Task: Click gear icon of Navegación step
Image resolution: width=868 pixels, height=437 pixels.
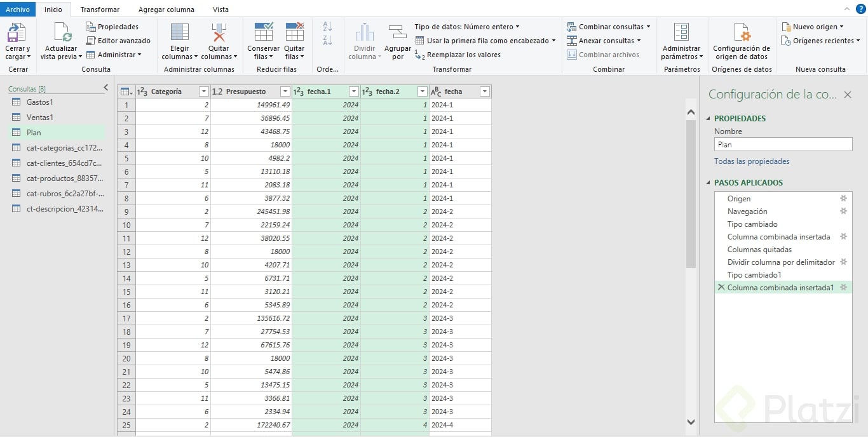Action: [843, 211]
